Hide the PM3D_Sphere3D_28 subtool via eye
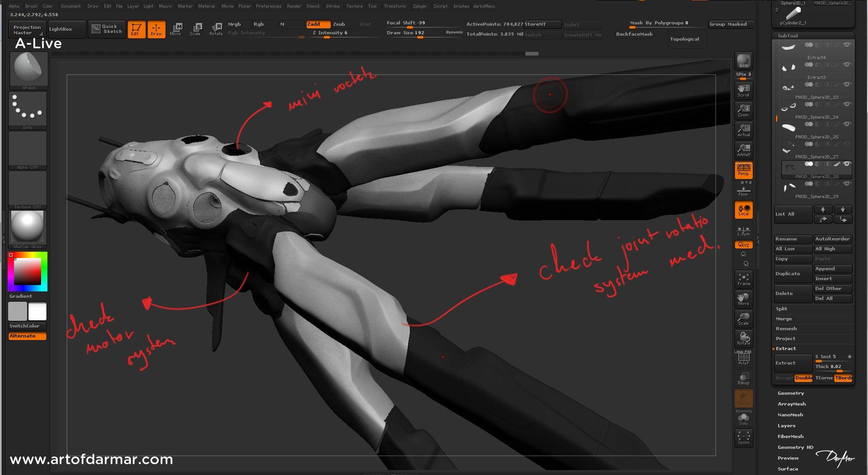 pos(847,164)
